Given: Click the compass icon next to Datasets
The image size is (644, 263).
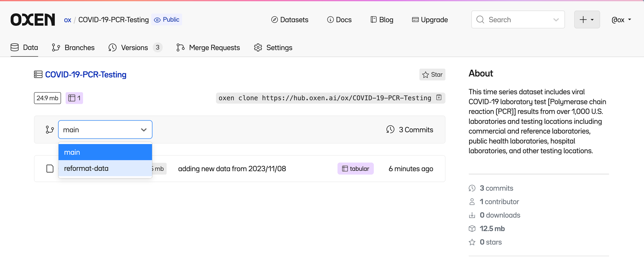Looking at the screenshot, I should [274, 20].
